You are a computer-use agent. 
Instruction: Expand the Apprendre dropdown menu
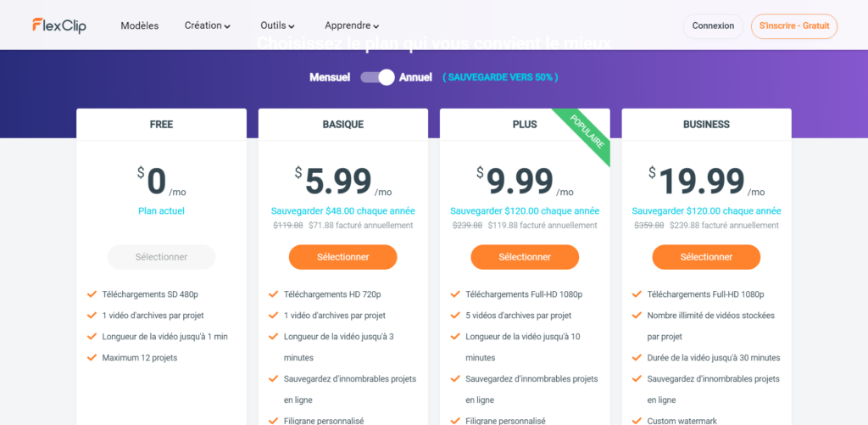(x=352, y=25)
